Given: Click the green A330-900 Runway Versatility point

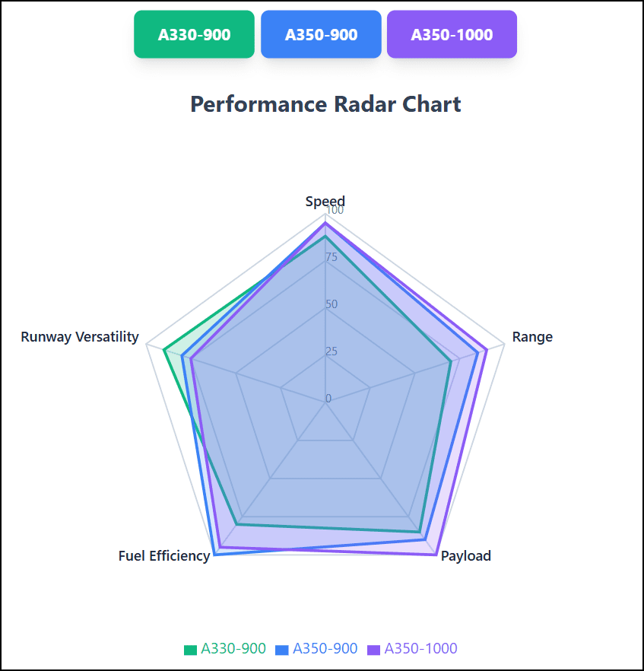Looking at the screenshot, I should point(164,349).
